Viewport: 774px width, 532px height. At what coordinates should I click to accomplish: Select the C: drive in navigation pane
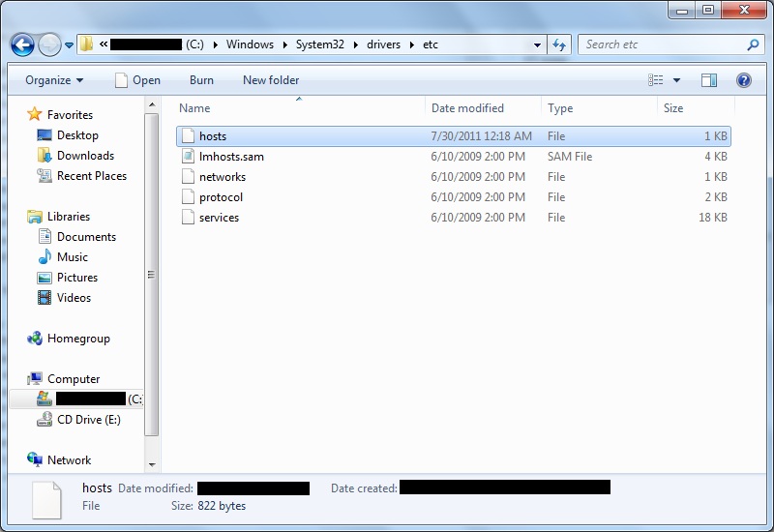tap(76, 399)
